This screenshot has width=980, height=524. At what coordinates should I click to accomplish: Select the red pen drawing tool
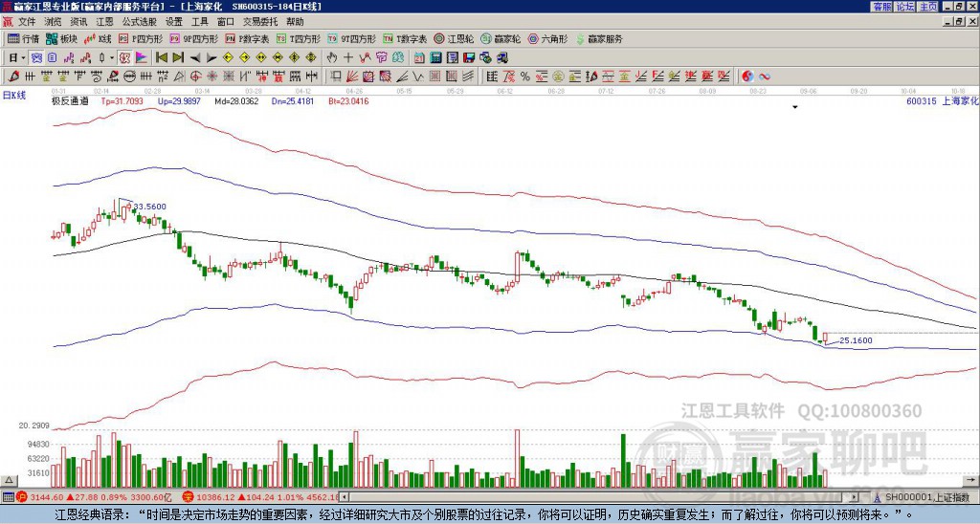[x=13, y=76]
